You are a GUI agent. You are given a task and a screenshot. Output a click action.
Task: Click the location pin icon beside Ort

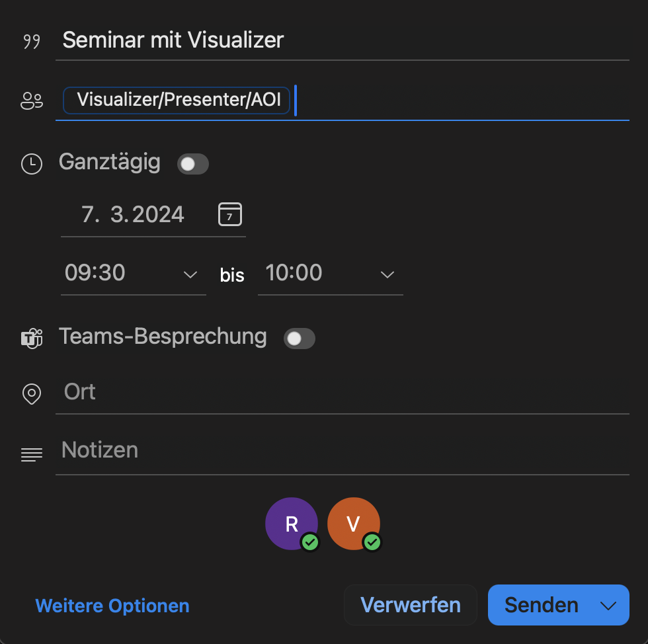[31, 393]
